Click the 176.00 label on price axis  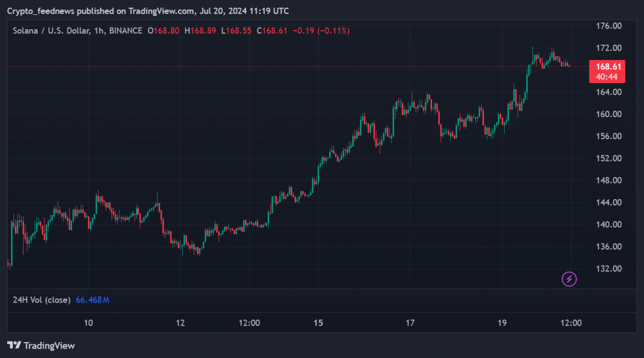[x=609, y=26]
